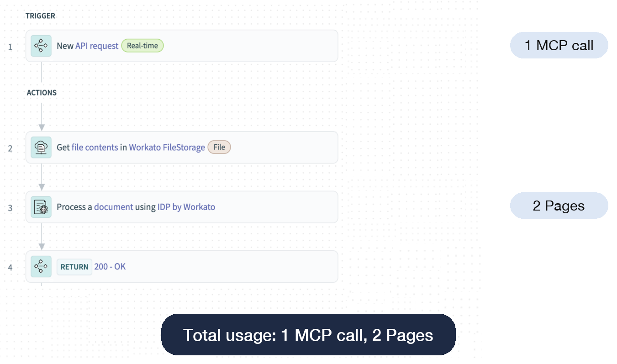Click the 'Total usage: 1 MCP call, 2 Pages' banner
This screenshot has height=364, width=617.
(308, 335)
